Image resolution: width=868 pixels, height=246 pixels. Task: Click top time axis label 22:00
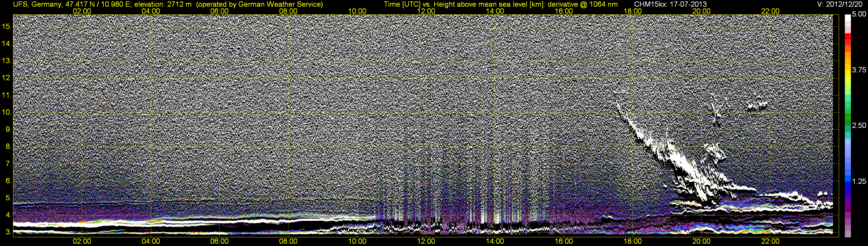click(770, 11)
